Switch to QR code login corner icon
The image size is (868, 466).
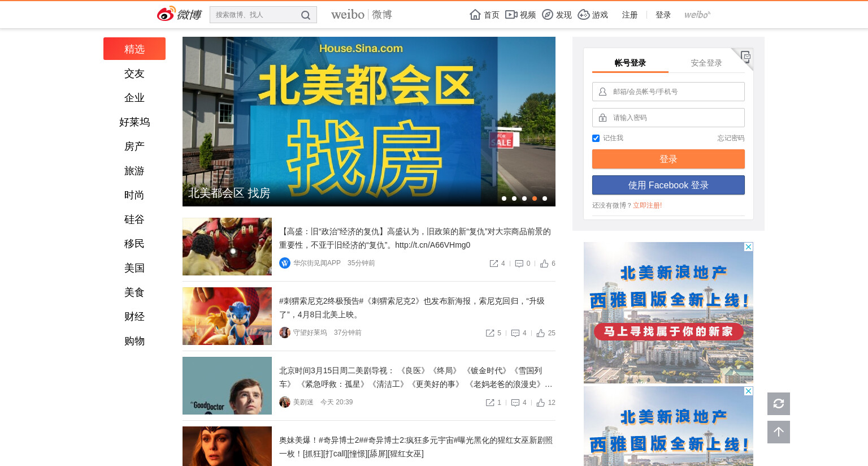point(745,57)
